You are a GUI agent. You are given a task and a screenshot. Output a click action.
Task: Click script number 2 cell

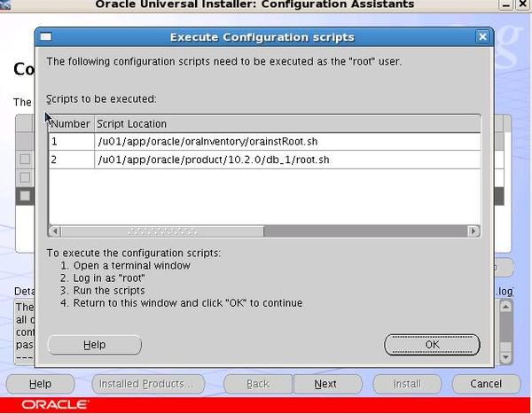(71, 160)
